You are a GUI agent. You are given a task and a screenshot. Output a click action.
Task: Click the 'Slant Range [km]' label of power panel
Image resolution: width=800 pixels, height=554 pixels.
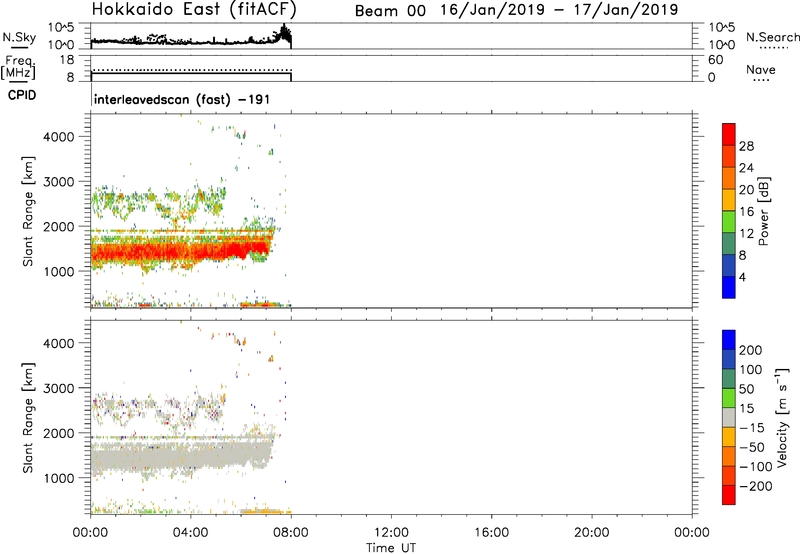pos(28,211)
